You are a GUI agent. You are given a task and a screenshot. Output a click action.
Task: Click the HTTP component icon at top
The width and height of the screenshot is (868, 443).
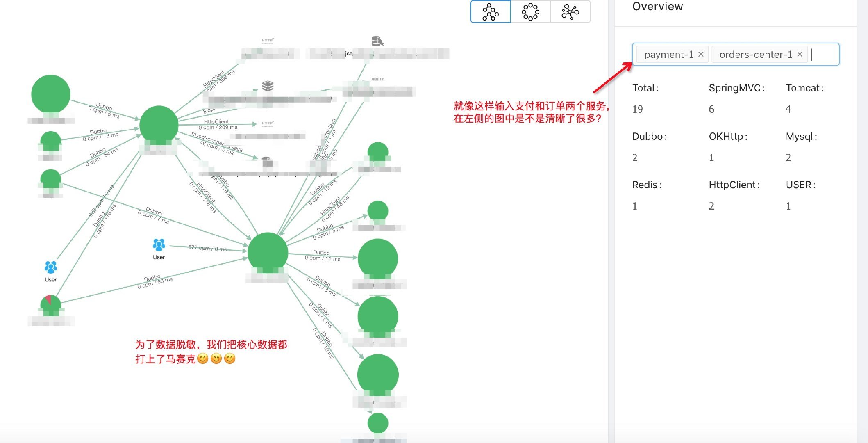[x=267, y=41]
